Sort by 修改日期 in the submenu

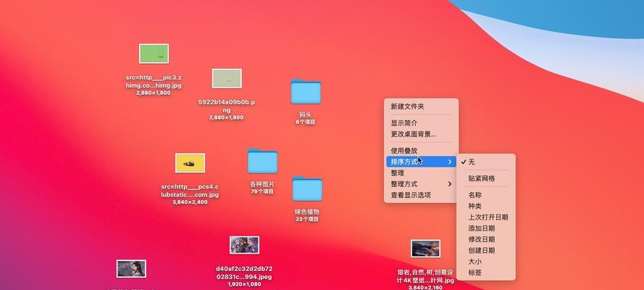[x=486, y=239]
